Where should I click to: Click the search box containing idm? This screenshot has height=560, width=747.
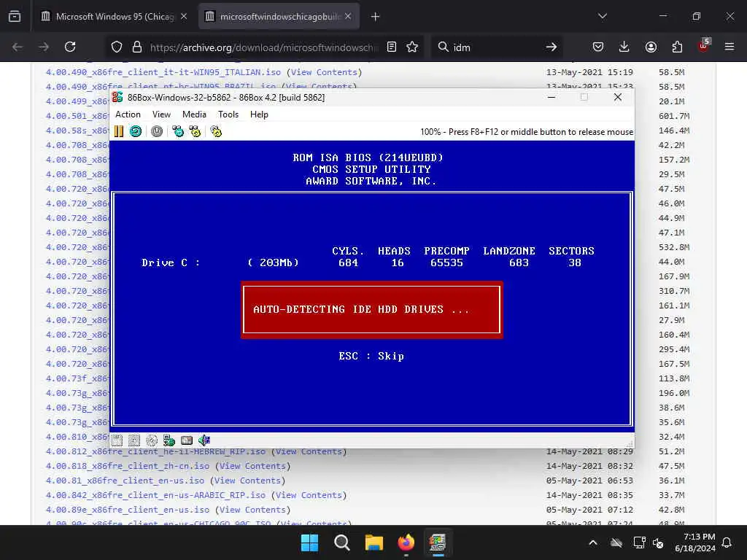click(x=495, y=47)
